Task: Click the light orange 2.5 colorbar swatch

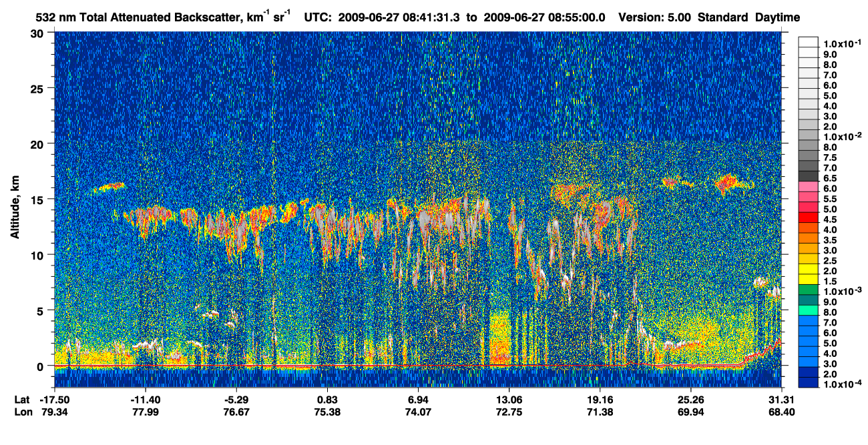Action: pyautogui.click(x=808, y=258)
